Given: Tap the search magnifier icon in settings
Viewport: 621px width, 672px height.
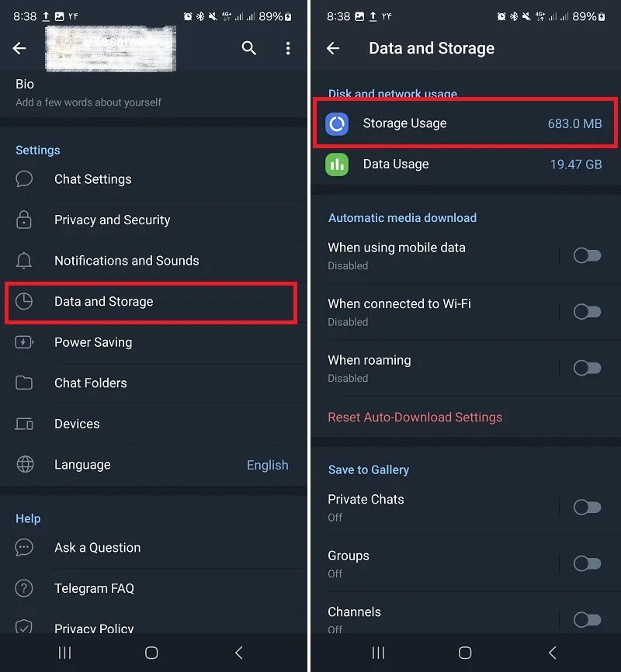Looking at the screenshot, I should click(248, 48).
